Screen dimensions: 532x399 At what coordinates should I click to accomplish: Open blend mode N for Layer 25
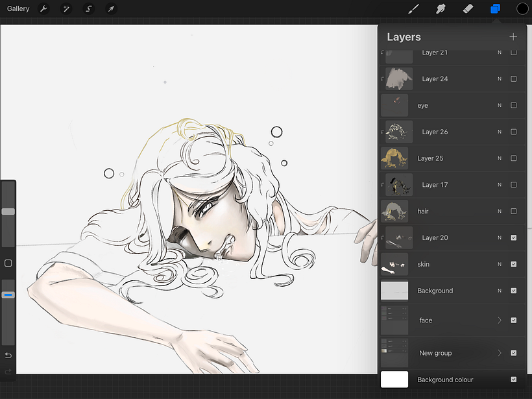500,158
